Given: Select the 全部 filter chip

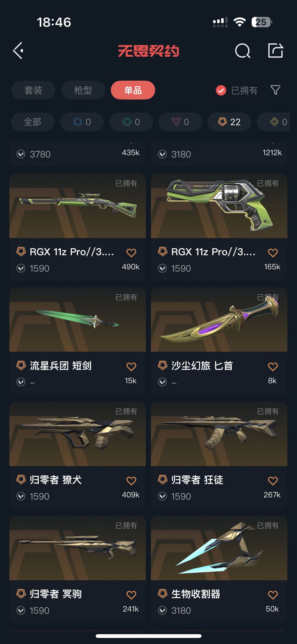Looking at the screenshot, I should tap(33, 122).
